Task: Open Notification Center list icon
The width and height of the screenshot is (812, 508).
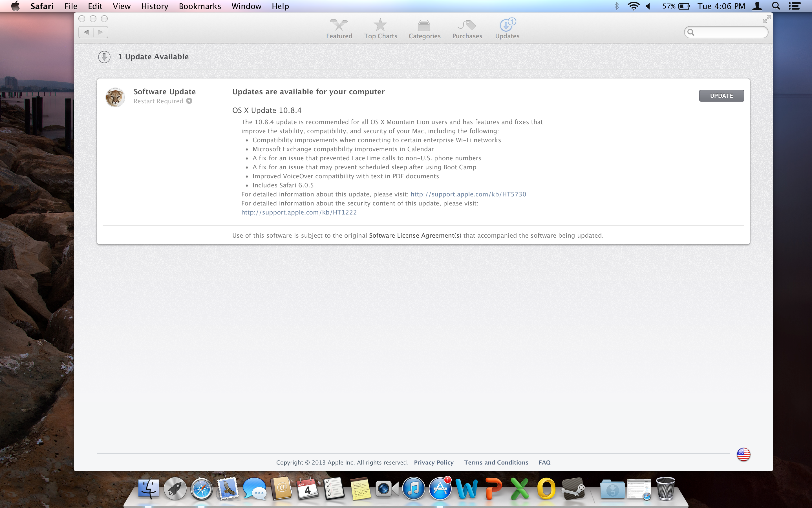Action: pyautogui.click(x=795, y=6)
